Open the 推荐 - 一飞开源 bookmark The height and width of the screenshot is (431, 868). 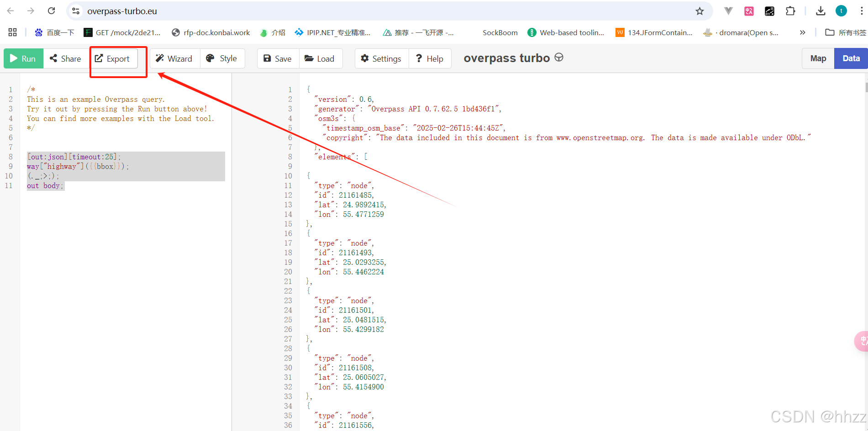[x=418, y=32]
